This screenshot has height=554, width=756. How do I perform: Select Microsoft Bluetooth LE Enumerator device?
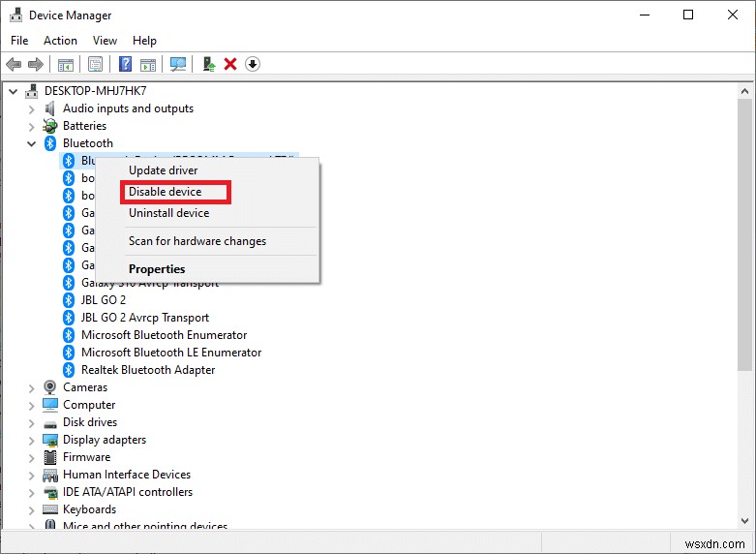tap(171, 353)
